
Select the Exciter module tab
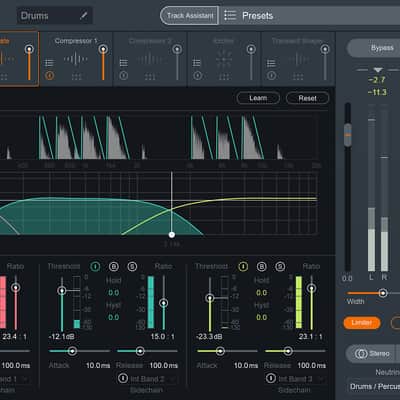click(x=224, y=59)
